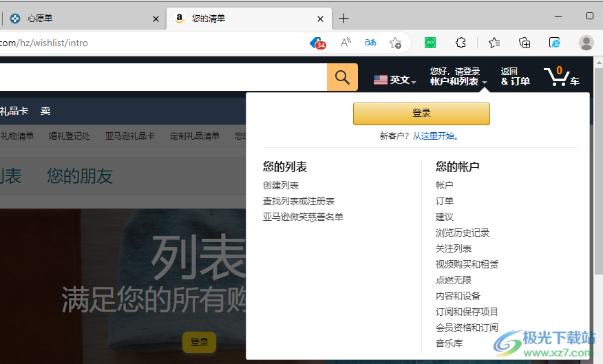Maximize the browser window

click(x=589, y=16)
